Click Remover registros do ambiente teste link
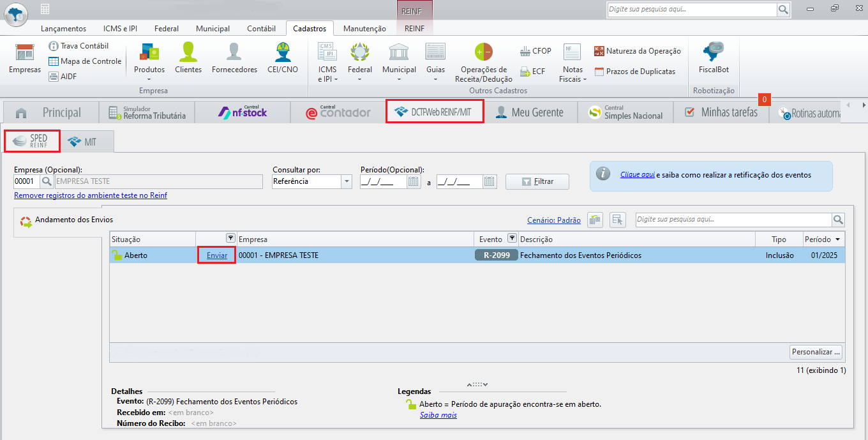The height and width of the screenshot is (440, 868). pos(91,196)
